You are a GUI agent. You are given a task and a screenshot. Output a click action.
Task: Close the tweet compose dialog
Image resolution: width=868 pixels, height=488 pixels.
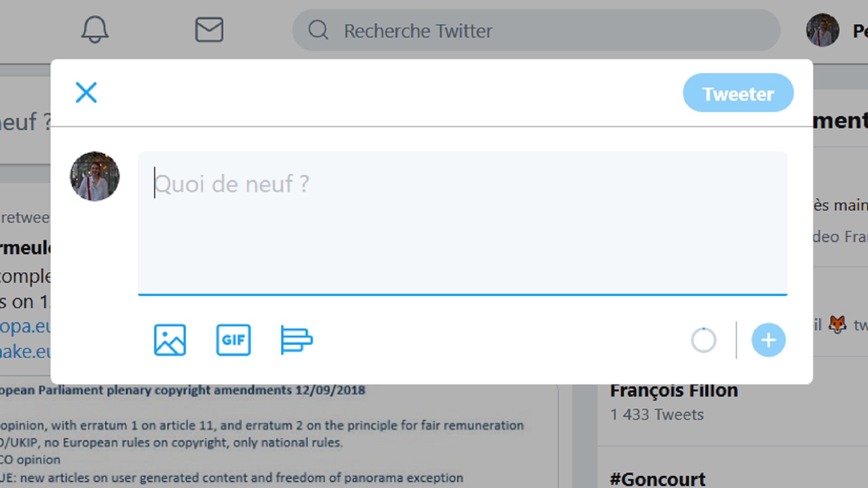coord(86,93)
